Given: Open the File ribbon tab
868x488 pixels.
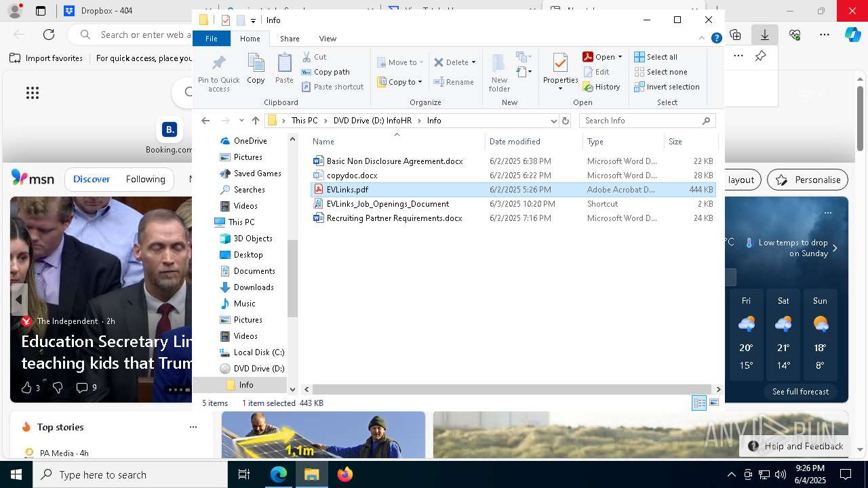Looking at the screenshot, I should point(212,39).
